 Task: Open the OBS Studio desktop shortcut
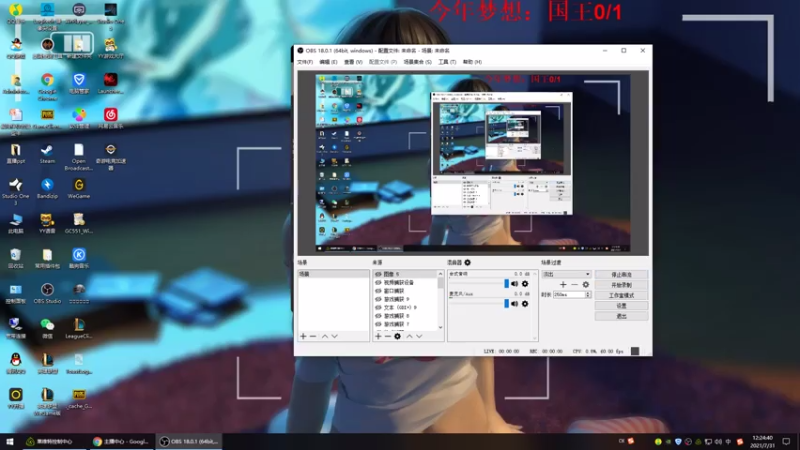(47, 293)
